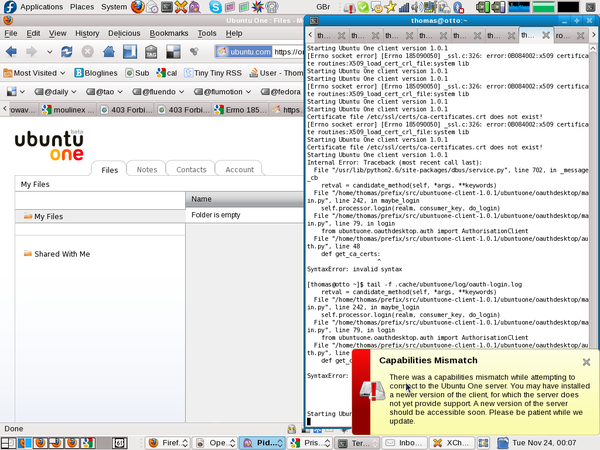Click the Firefox reload button
The width and height of the screenshot is (600, 450).
67,51
